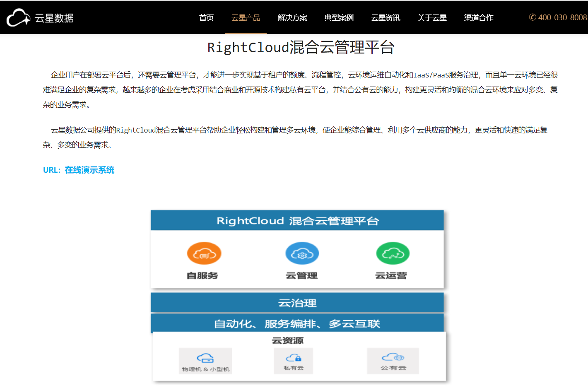588x386 pixels.
Task: Click the blue 云管理 gear cloud icon
Action: 302,253
